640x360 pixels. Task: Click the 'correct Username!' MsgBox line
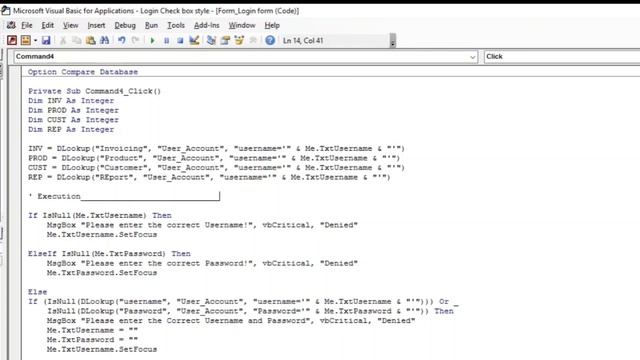point(202,225)
